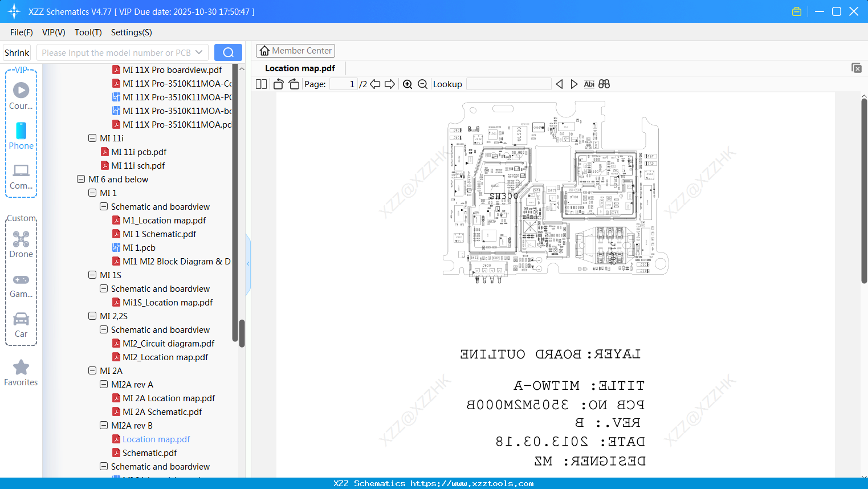Open the MI 11i sch.pdf file
The image size is (868, 489).
tap(138, 165)
